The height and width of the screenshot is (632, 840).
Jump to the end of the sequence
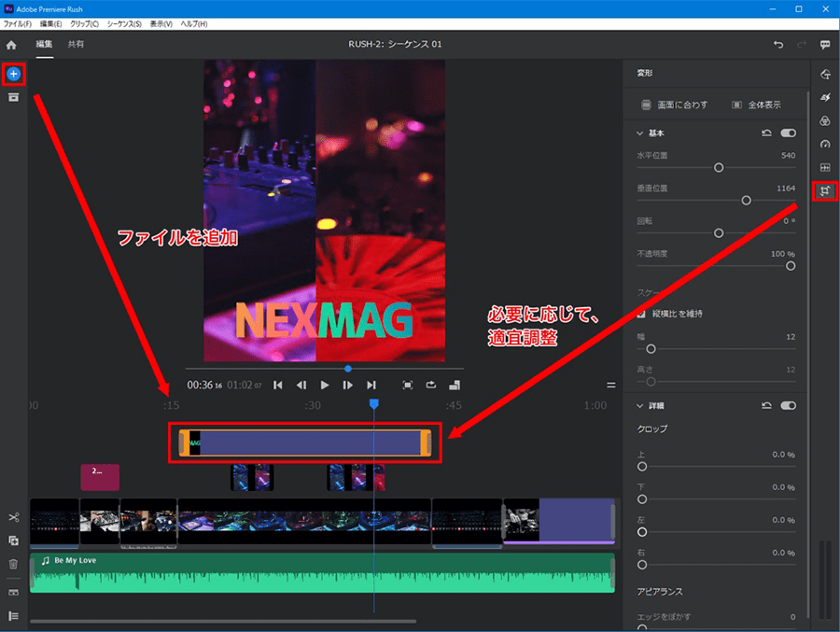(x=371, y=385)
